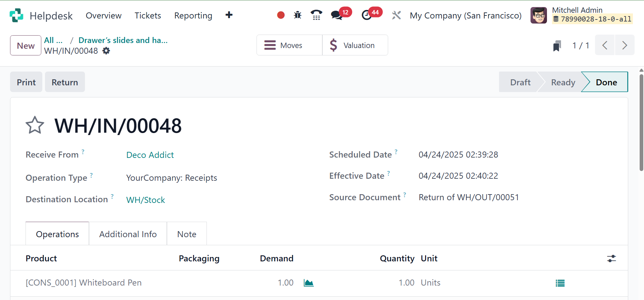This screenshot has height=300, width=644.
Task: Open the debug bug icon menu
Action: click(297, 15)
